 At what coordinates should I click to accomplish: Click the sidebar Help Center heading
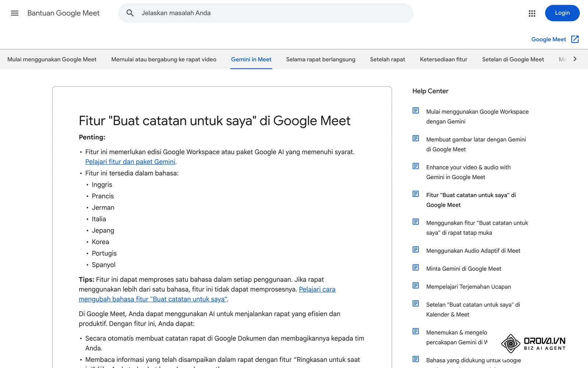tap(430, 91)
